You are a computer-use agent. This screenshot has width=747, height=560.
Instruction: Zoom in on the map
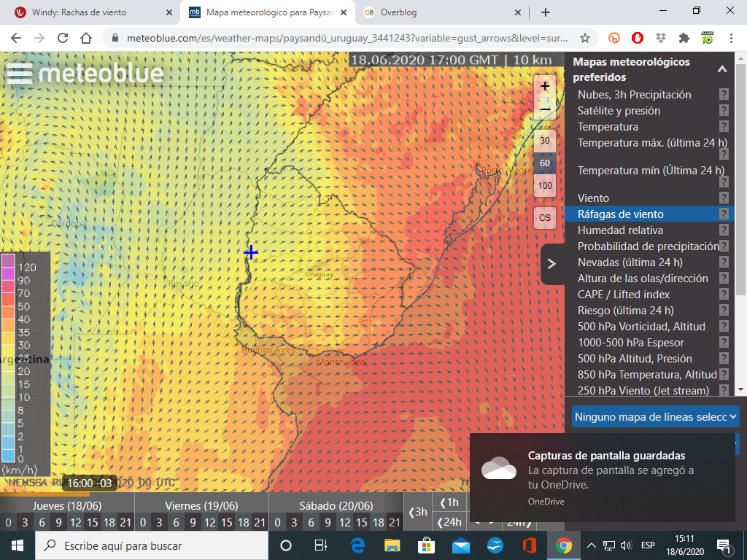545,85
